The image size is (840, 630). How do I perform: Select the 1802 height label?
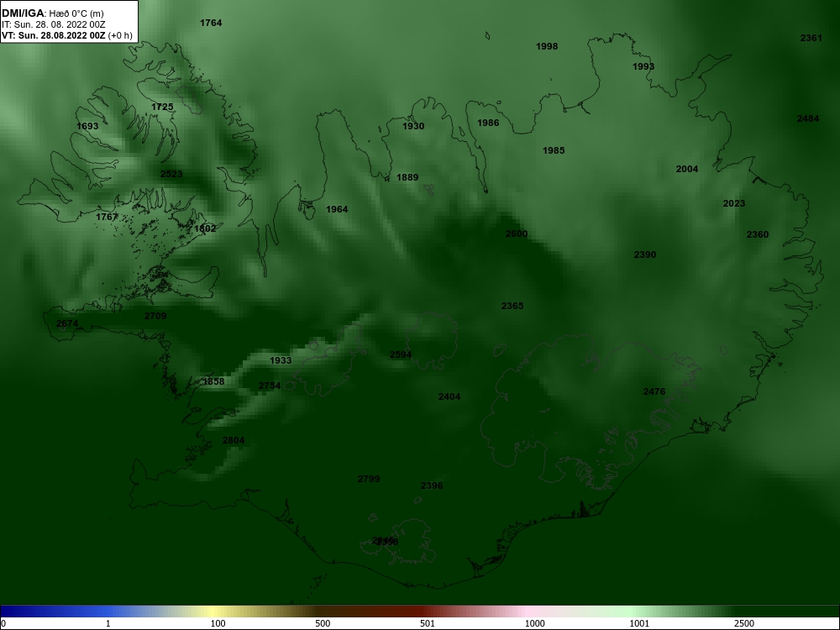[205, 228]
